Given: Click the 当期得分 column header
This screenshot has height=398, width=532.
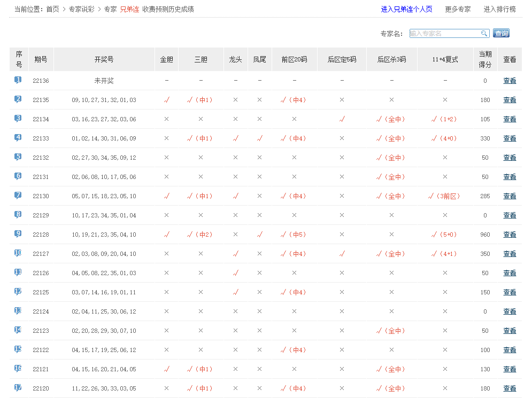Looking at the screenshot, I should (485, 59).
